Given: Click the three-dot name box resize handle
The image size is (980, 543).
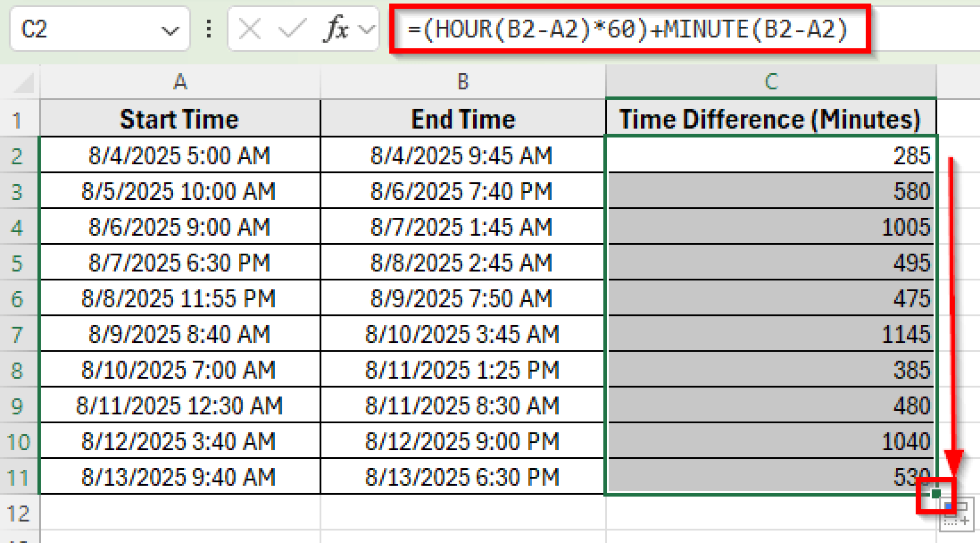Looking at the screenshot, I should (x=209, y=30).
